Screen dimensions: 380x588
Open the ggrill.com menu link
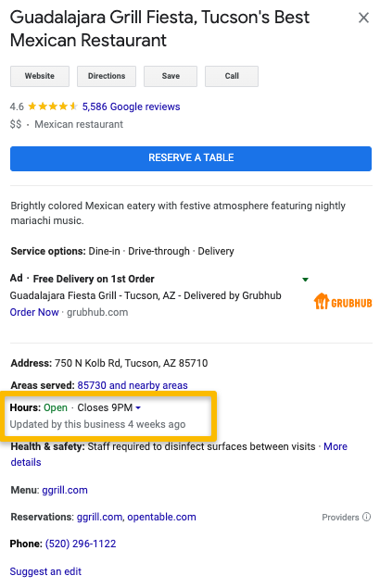pos(65,490)
